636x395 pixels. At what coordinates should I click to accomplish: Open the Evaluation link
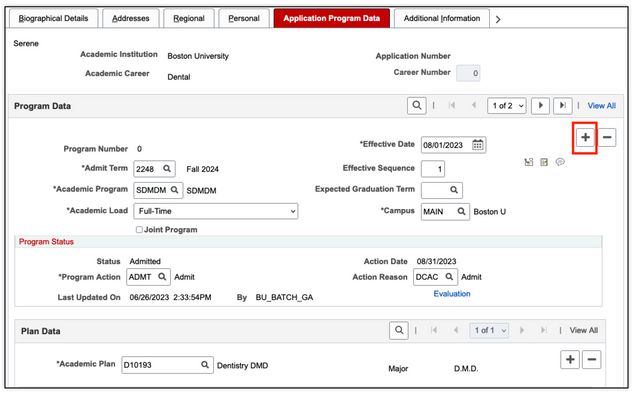pyautogui.click(x=452, y=294)
